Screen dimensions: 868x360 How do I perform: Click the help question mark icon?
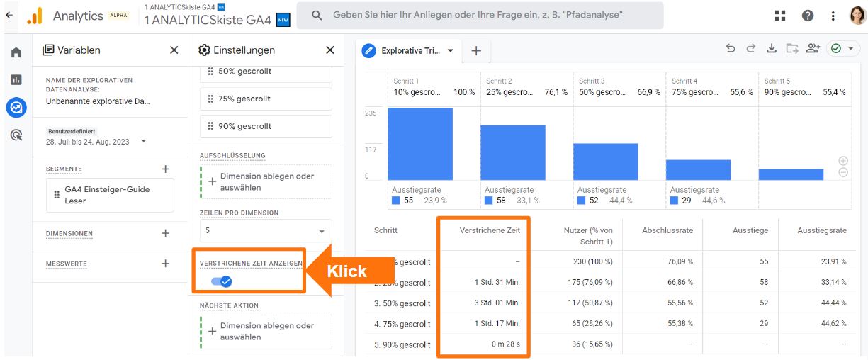(x=807, y=16)
